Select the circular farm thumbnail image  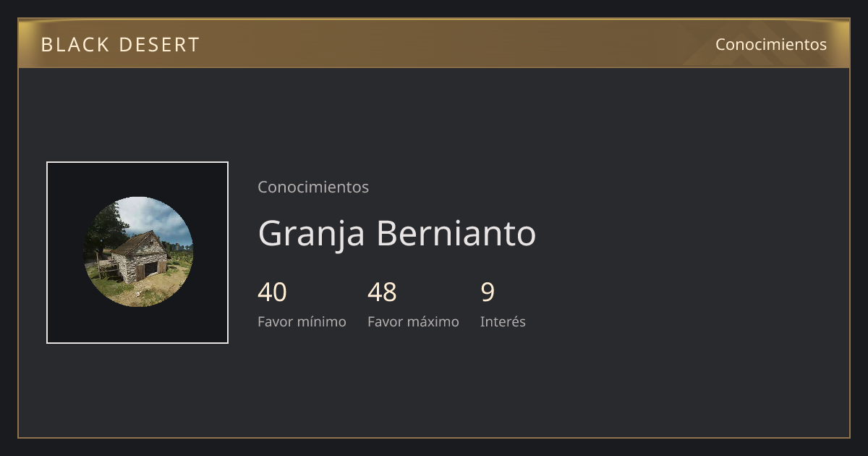tap(137, 252)
